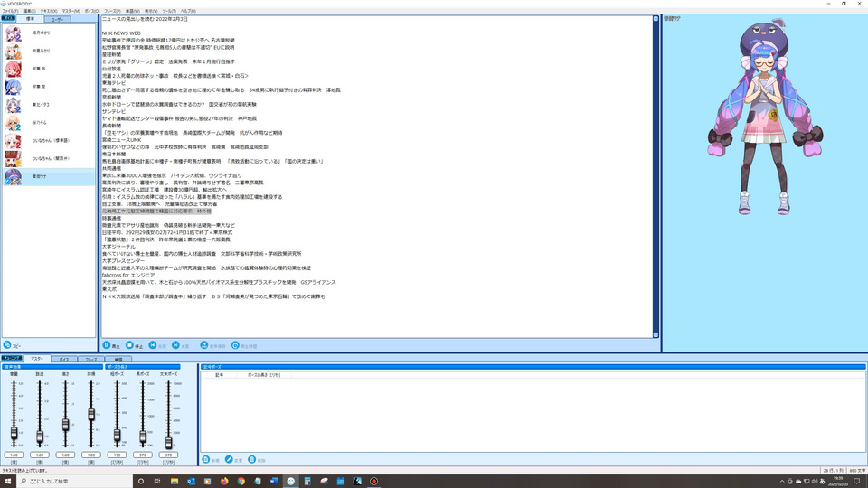Open Firefox from the taskbar

pos(224,482)
